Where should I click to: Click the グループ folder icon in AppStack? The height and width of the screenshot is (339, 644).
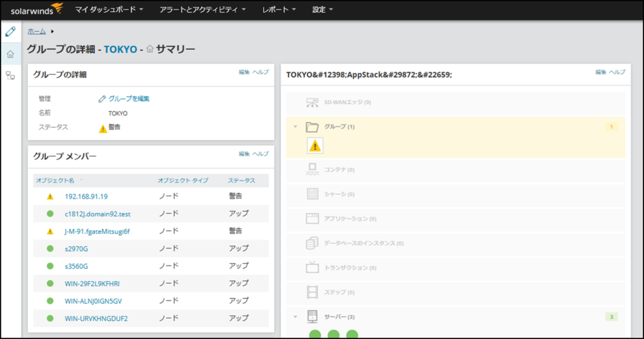[x=312, y=126]
